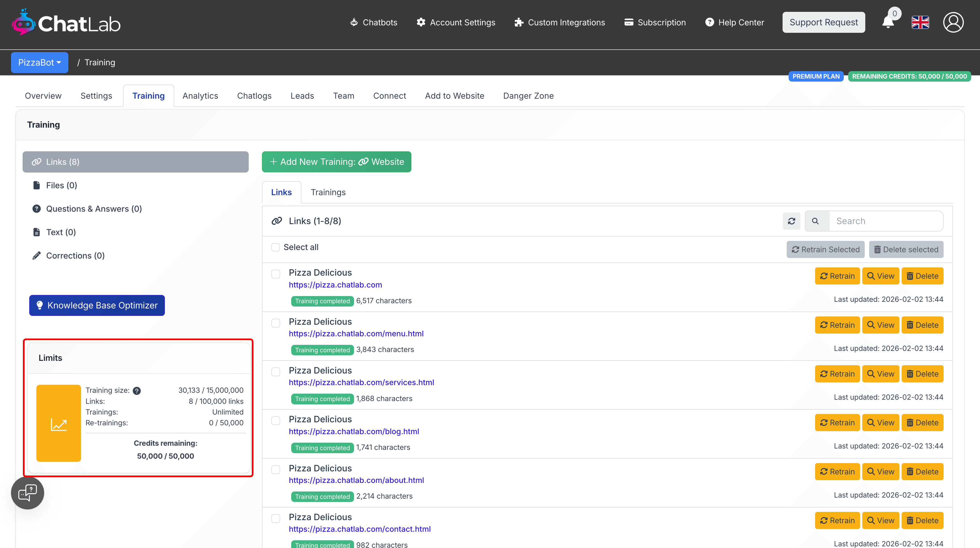The height and width of the screenshot is (548, 980).
Task: Open the floating help chat widget
Action: pos(27,493)
